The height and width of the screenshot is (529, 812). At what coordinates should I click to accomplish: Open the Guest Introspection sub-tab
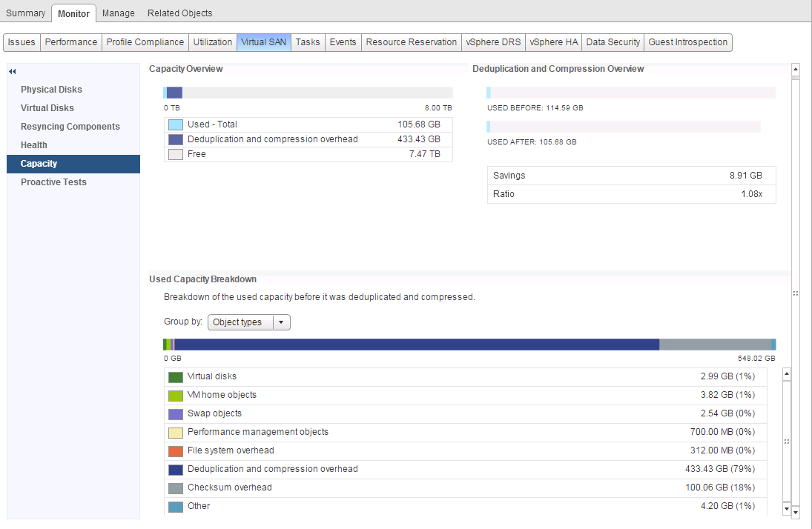click(687, 42)
